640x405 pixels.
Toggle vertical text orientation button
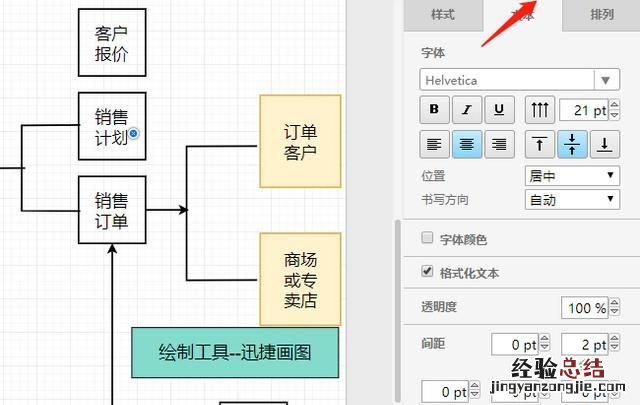tap(540, 109)
